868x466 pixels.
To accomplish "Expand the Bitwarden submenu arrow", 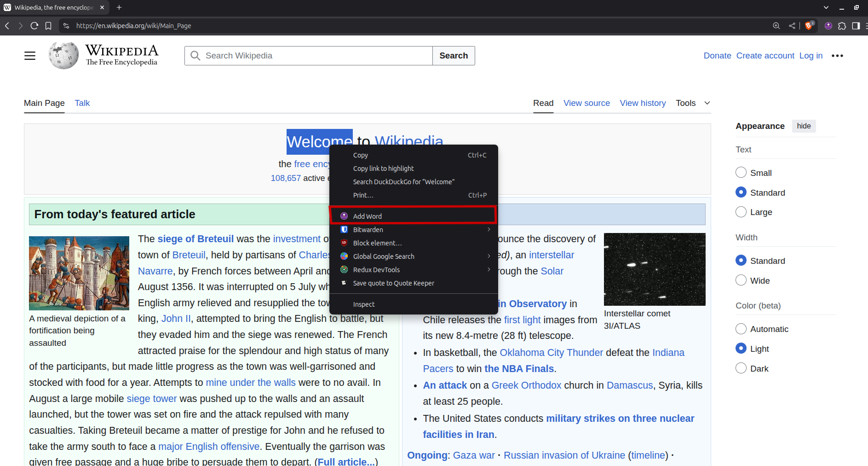I will coord(489,229).
